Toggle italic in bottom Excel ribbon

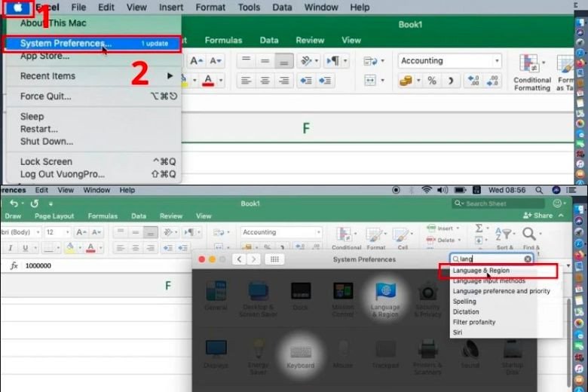click(11, 248)
